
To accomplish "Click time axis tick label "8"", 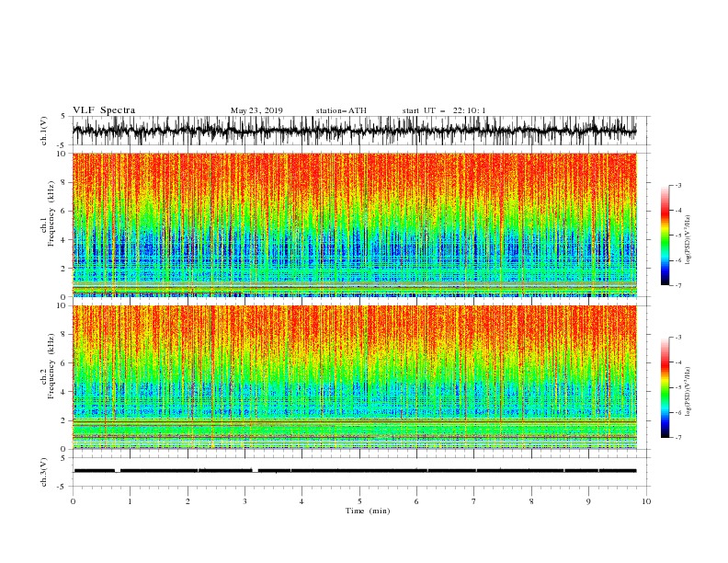I will (531, 501).
